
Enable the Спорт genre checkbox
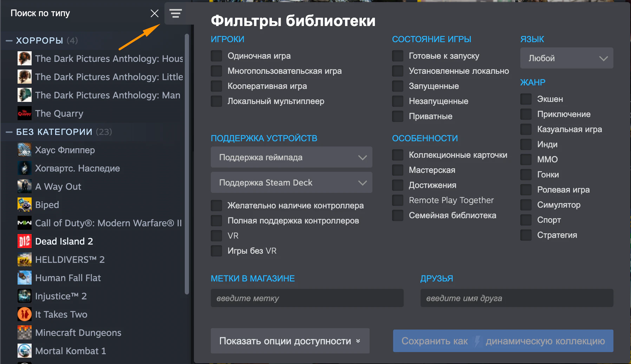(526, 220)
